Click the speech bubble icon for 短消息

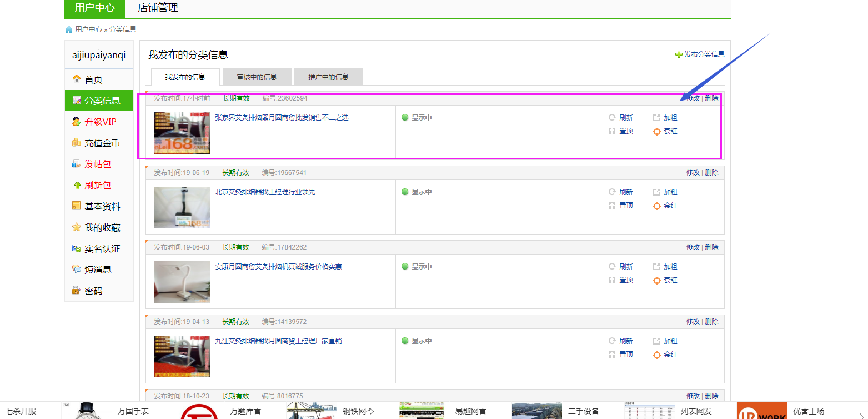pos(77,270)
